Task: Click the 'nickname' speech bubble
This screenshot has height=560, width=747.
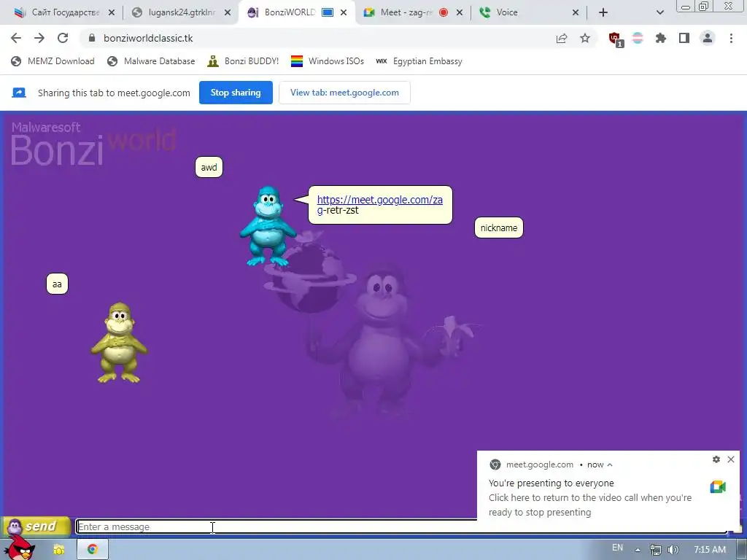Action: pyautogui.click(x=499, y=227)
